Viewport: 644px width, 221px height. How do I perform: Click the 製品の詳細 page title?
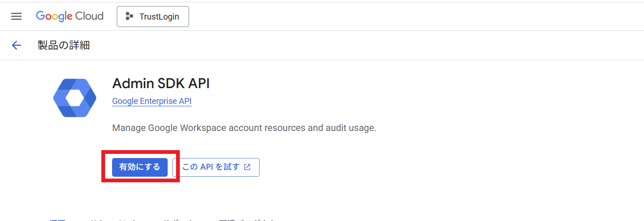point(64,45)
